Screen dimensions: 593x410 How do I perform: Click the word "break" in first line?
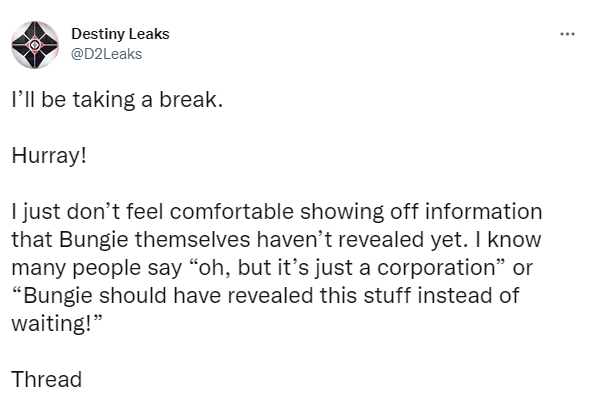tap(188, 100)
